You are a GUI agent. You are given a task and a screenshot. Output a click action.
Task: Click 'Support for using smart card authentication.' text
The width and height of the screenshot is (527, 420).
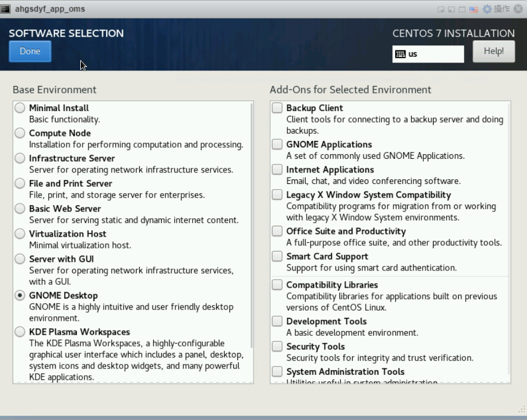[372, 268]
